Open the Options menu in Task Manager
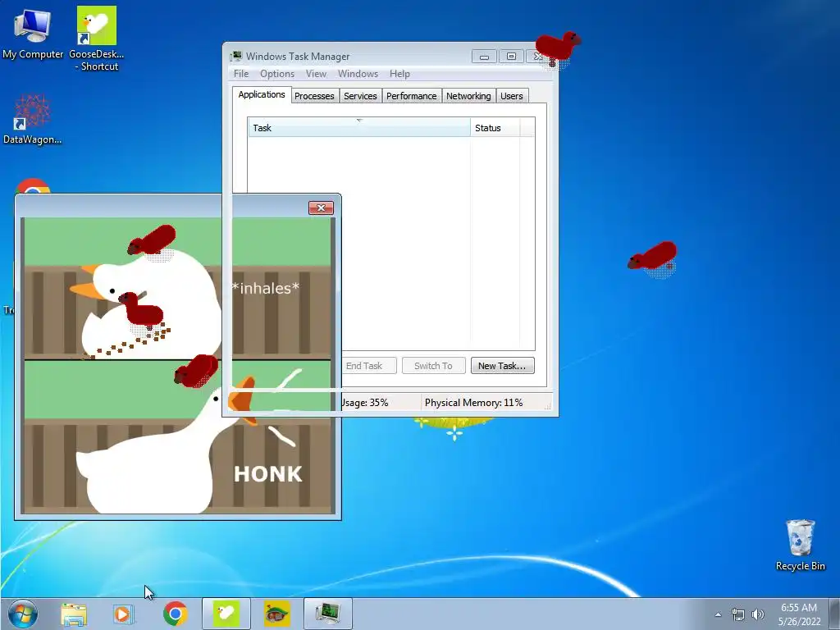This screenshot has height=630, width=840. coord(277,74)
